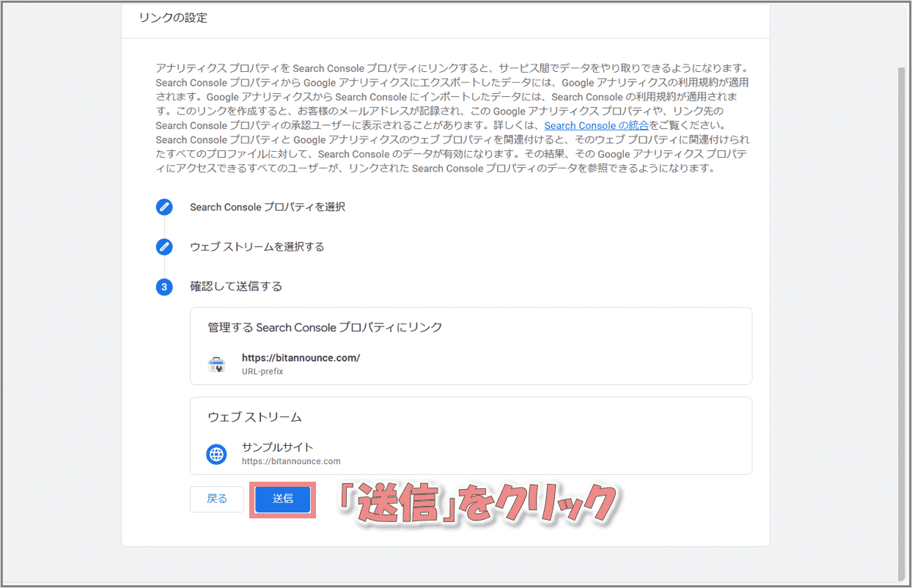Click the URL-prefix label under the property
The height and width of the screenshot is (588, 912).
pyautogui.click(x=262, y=372)
